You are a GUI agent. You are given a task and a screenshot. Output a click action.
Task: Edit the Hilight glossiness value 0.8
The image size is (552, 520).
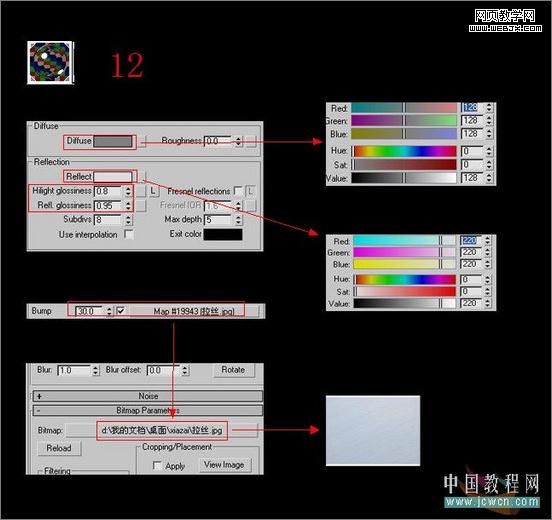tap(108, 191)
